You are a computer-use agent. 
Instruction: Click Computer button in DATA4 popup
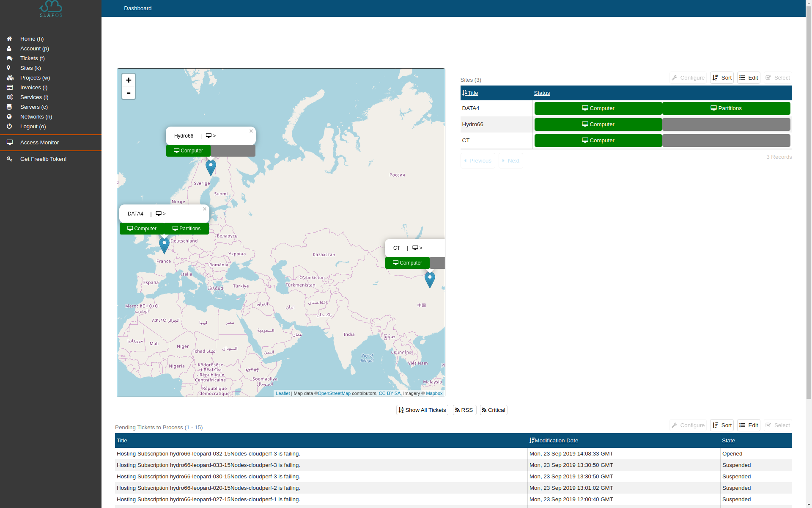click(x=142, y=229)
